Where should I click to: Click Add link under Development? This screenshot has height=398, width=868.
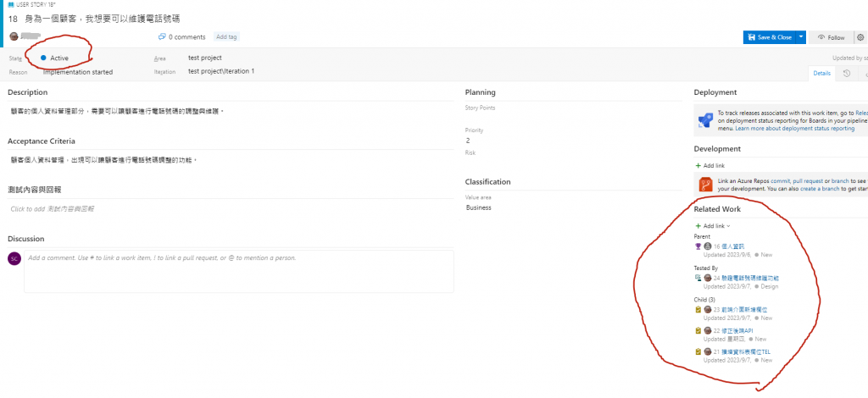(x=710, y=165)
